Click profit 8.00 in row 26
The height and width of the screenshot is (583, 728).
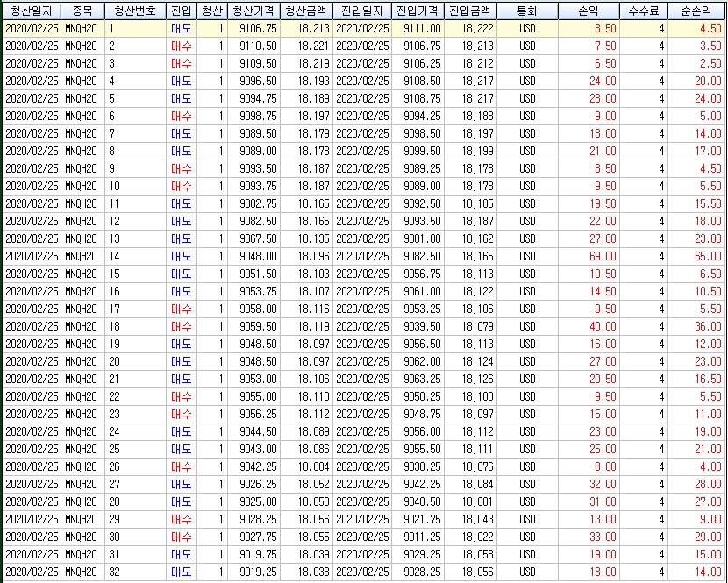pyautogui.click(x=605, y=467)
